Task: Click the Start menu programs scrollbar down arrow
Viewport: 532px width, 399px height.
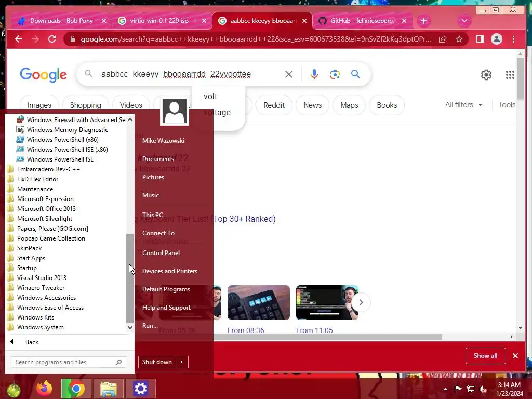Action: pyautogui.click(x=130, y=327)
